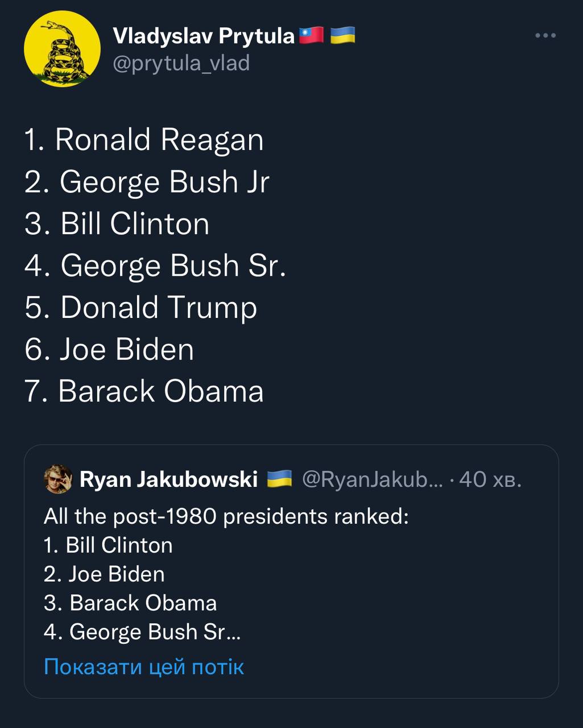Click "2. Joe Biden" in the quoted tweet
Image resolution: width=583 pixels, height=728 pixels.
[104, 574]
